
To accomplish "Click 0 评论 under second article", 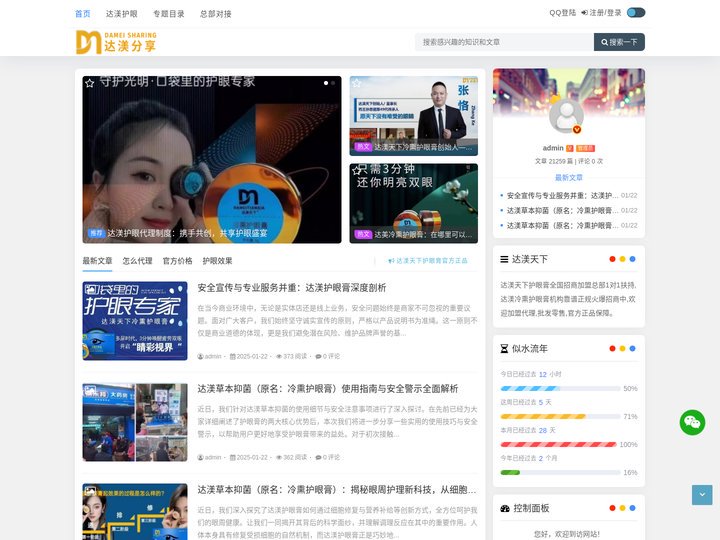I will point(328,457).
